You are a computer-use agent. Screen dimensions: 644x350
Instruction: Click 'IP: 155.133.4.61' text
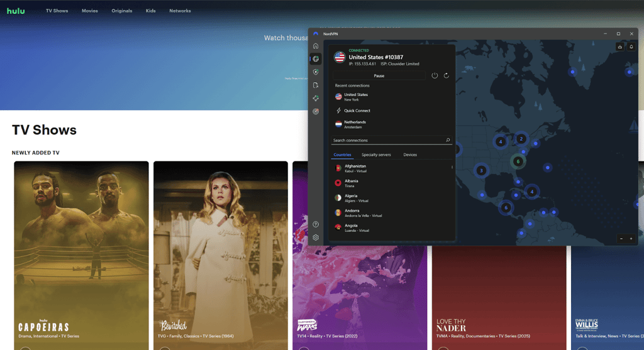coord(362,64)
